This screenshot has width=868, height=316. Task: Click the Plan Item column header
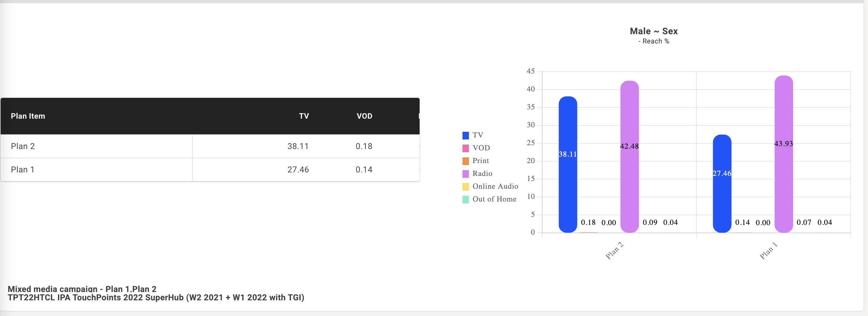(28, 116)
